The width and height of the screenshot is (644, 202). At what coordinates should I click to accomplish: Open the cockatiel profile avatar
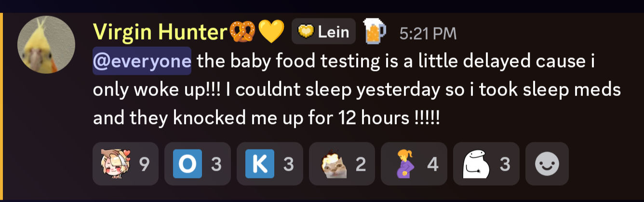click(x=46, y=45)
